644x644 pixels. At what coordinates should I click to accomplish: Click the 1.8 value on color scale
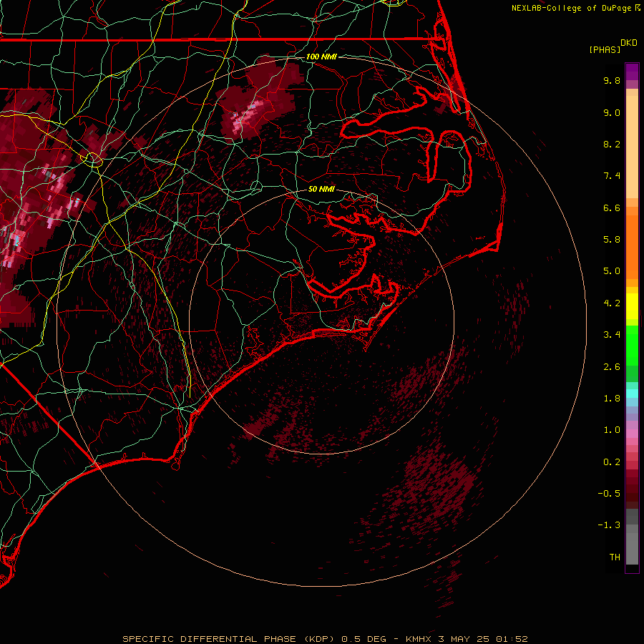[612, 399]
